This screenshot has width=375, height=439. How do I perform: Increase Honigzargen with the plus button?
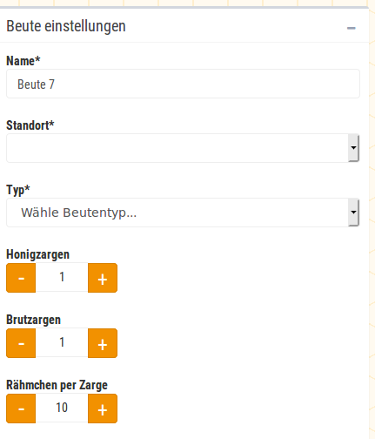tap(102, 278)
